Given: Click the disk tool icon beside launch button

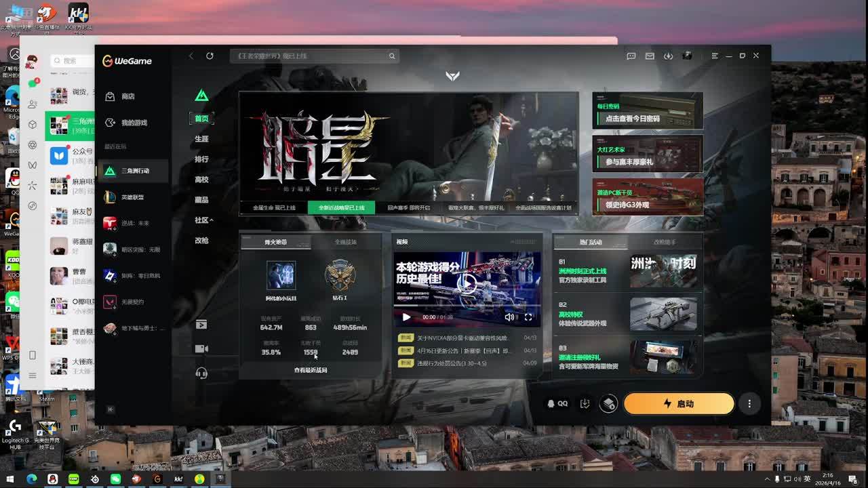Looking at the screenshot, I should [608, 403].
